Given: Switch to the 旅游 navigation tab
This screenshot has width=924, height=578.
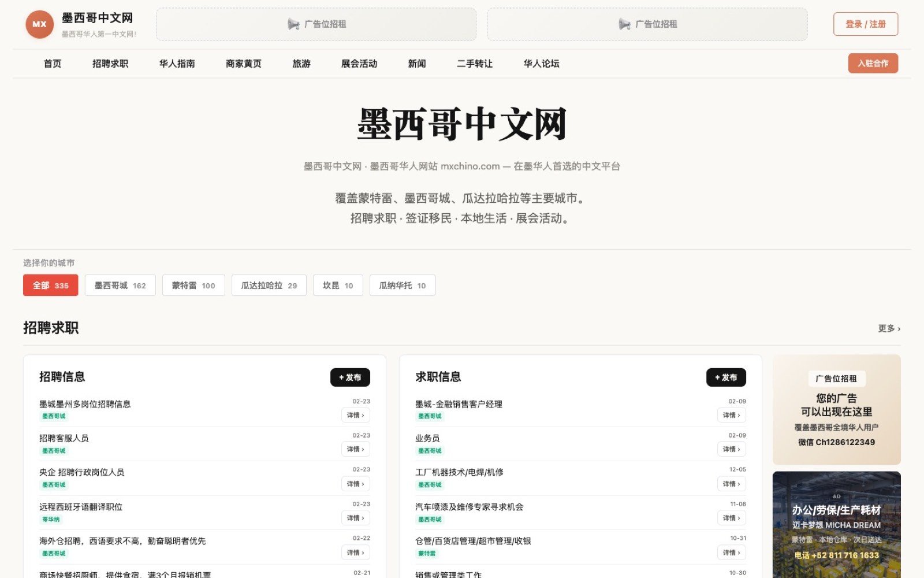Looking at the screenshot, I should click(301, 64).
